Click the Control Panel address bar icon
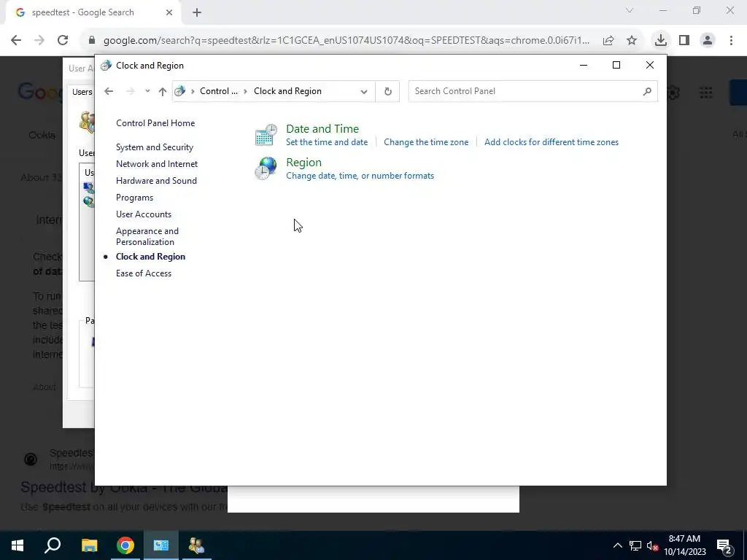Viewport: 747px width, 560px height. (179, 91)
